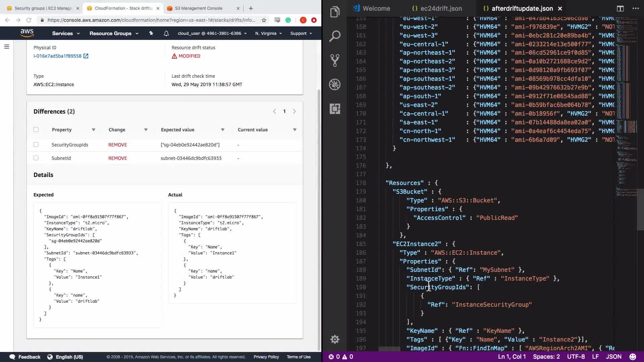Viewport: 644px width, 362px height.
Task: Tick the SubnetId row checkbox
Action: (x=36, y=158)
